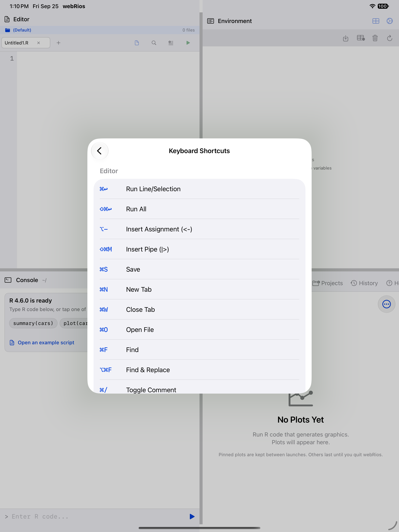Click the new file document icon in editor toolbar
Viewport: 399px width, 532px height.
pyautogui.click(x=137, y=43)
